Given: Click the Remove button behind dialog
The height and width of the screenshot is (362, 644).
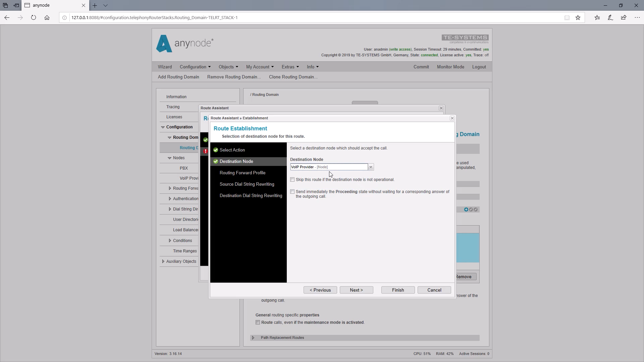Looking at the screenshot, I should (466, 277).
